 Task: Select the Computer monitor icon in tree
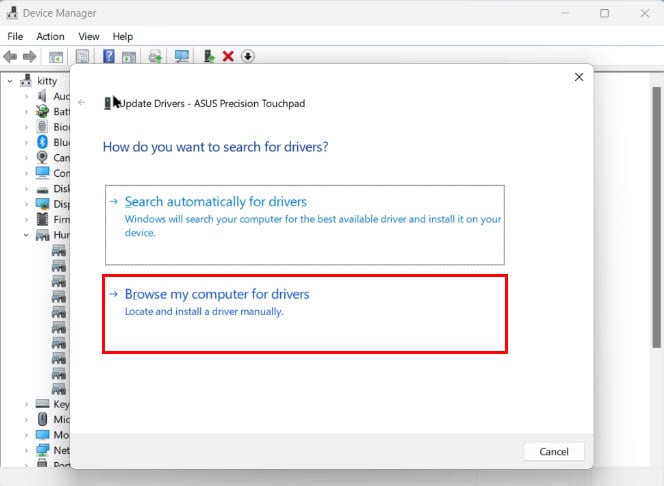click(x=42, y=173)
